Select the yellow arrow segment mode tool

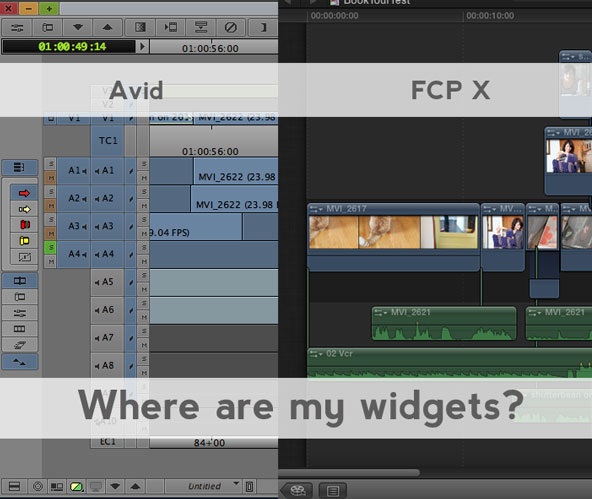(24, 209)
